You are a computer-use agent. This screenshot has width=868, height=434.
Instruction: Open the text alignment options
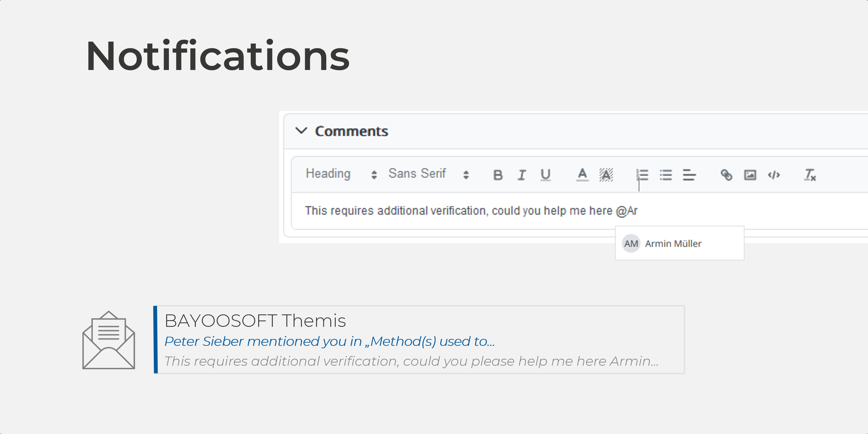(689, 175)
